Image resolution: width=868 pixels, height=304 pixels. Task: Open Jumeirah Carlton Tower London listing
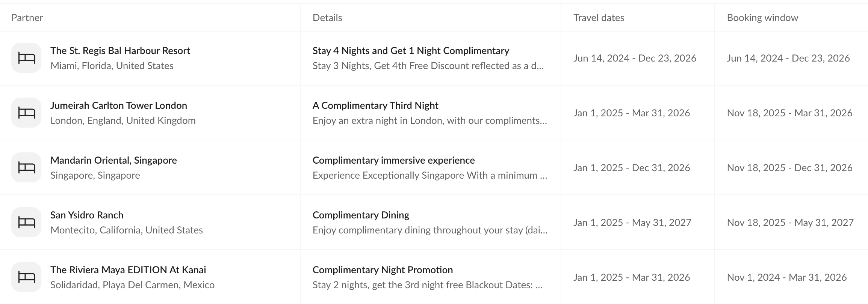tap(119, 105)
